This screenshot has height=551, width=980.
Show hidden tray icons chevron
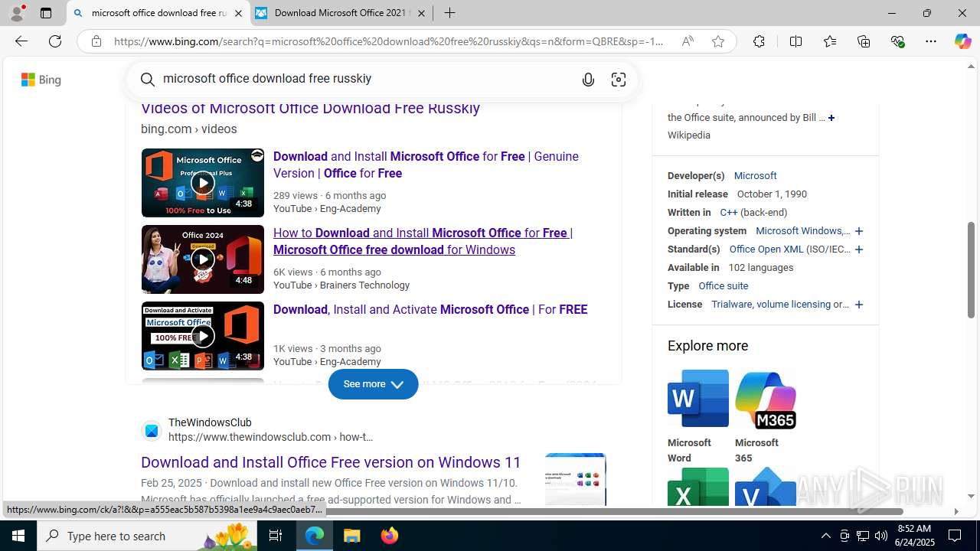tap(825, 536)
